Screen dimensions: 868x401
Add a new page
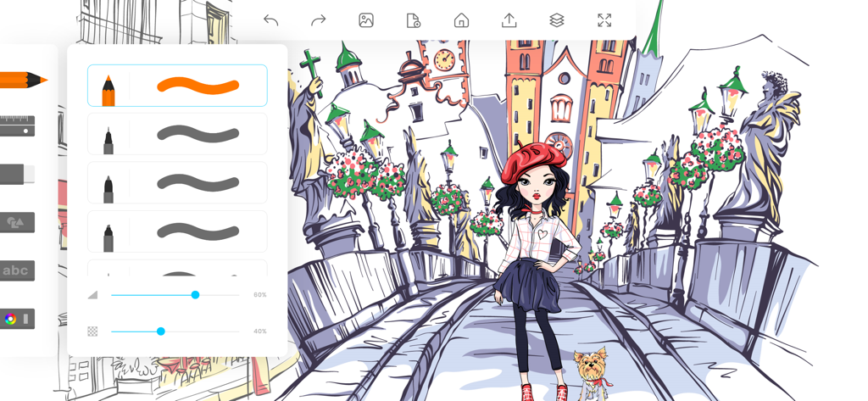pyautogui.click(x=414, y=20)
